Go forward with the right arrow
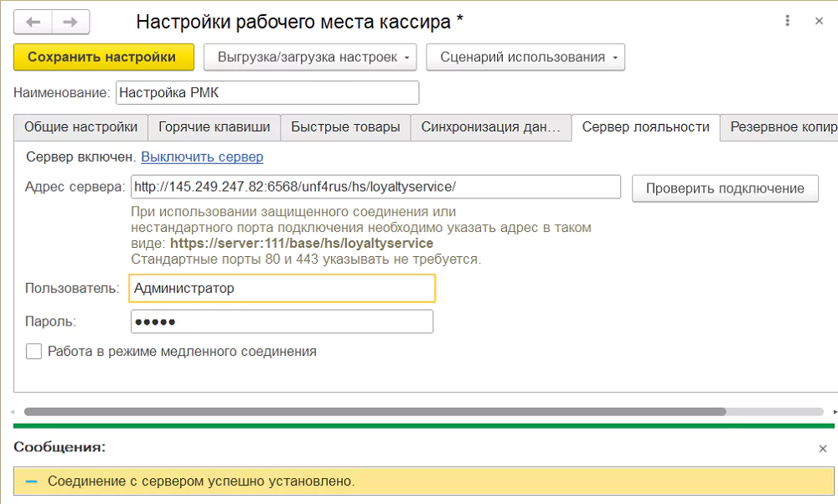The width and height of the screenshot is (838, 504). (x=70, y=23)
